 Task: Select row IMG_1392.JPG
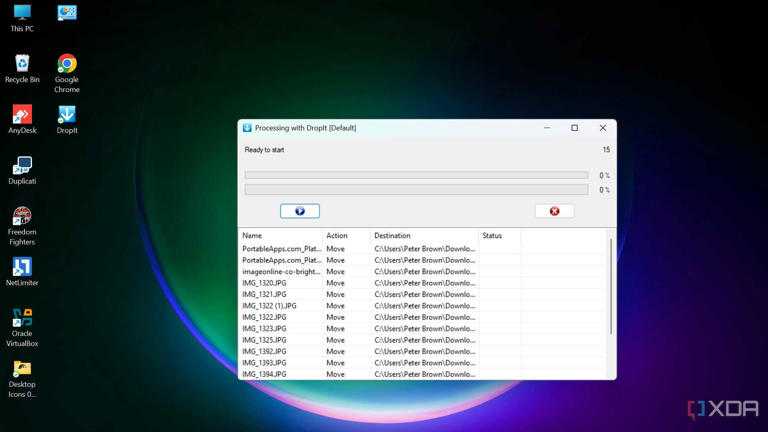point(423,352)
